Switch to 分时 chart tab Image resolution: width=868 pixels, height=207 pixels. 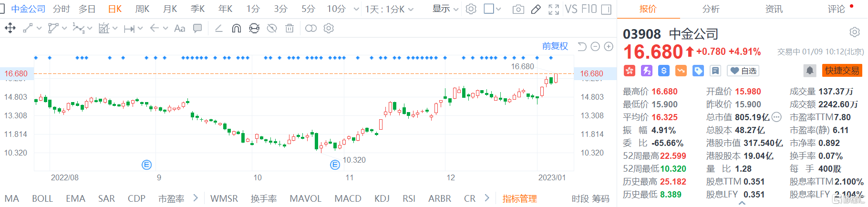(62, 9)
